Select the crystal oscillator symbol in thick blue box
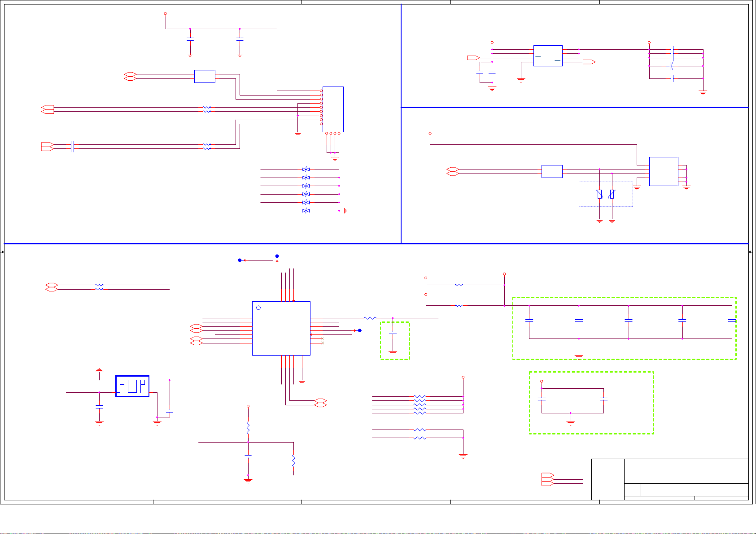The width and height of the screenshot is (756, 534). tap(132, 386)
